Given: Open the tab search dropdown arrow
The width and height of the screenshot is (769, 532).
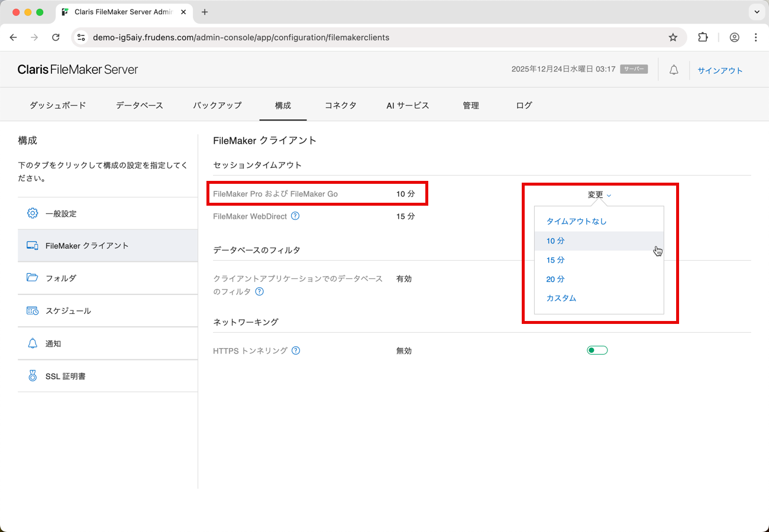Looking at the screenshot, I should click(757, 12).
